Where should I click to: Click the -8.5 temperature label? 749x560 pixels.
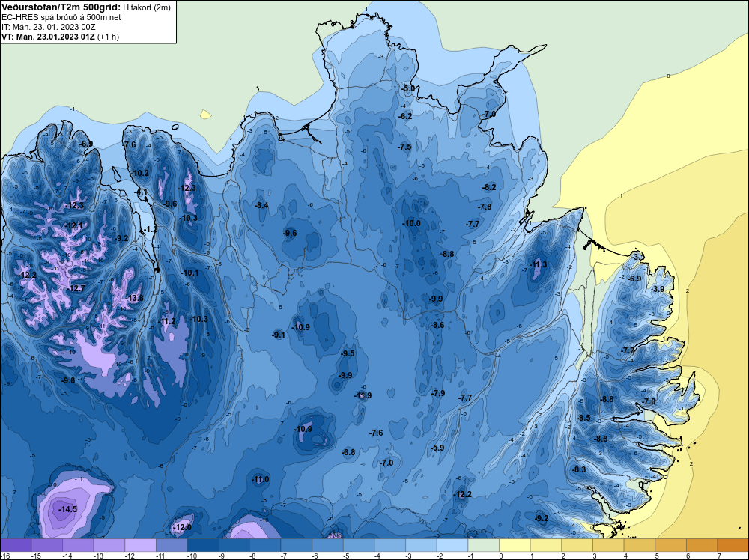[x=583, y=418]
